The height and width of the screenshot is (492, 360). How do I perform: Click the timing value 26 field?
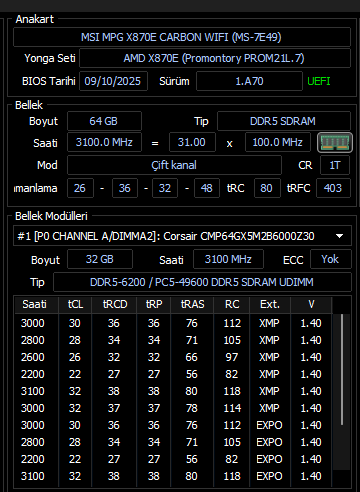coord(80,188)
